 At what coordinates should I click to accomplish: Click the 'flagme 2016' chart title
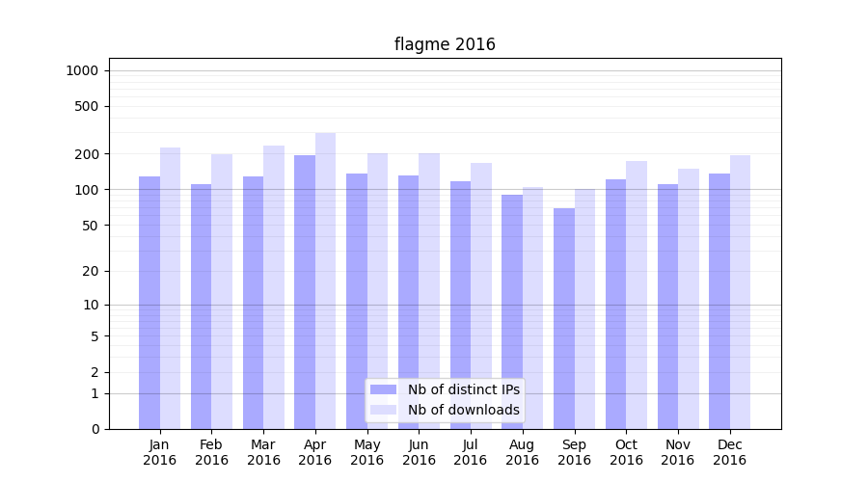(x=445, y=44)
